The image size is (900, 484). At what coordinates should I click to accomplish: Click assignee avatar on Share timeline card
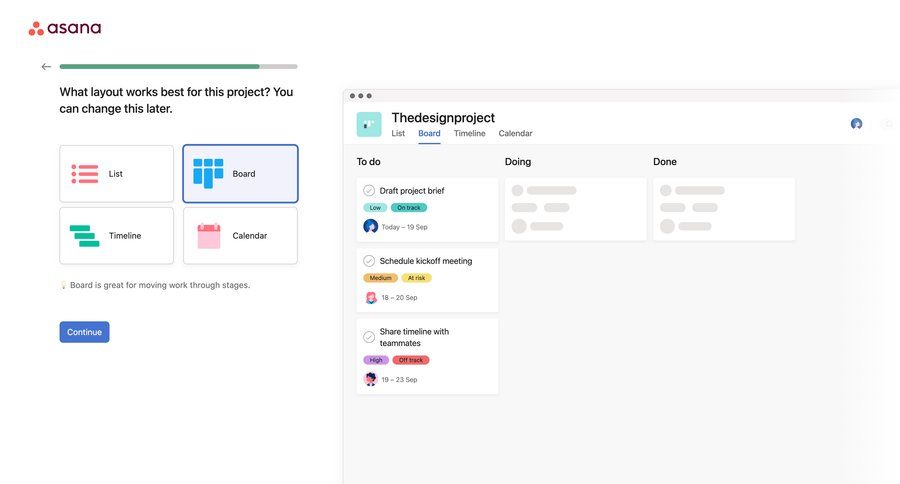(371, 379)
